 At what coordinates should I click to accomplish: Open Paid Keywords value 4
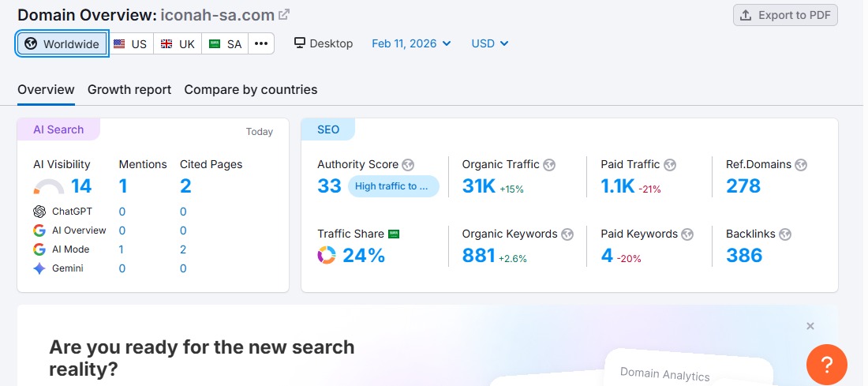point(608,255)
